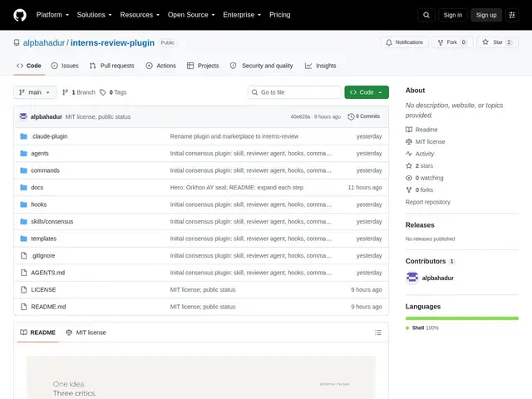Open the alpbahadur contributor name link
Viewport: 532px width, 399px height.
point(438,278)
